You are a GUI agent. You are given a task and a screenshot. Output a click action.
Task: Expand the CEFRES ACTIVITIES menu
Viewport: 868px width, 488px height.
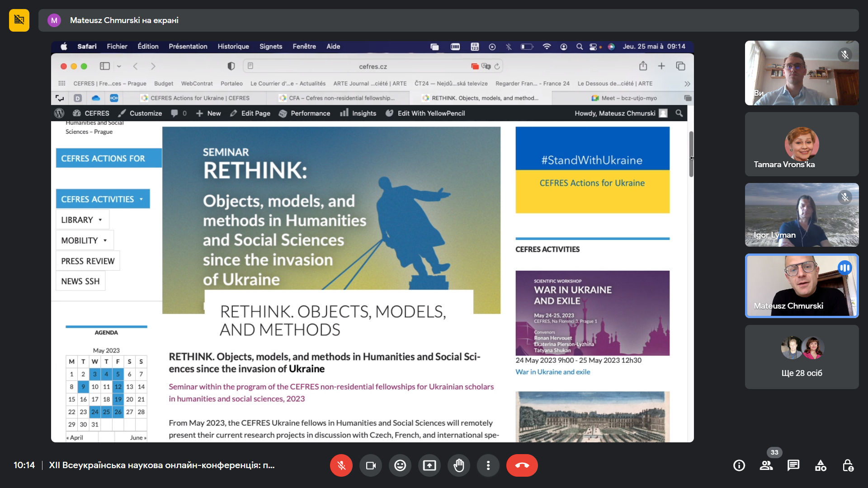click(103, 199)
